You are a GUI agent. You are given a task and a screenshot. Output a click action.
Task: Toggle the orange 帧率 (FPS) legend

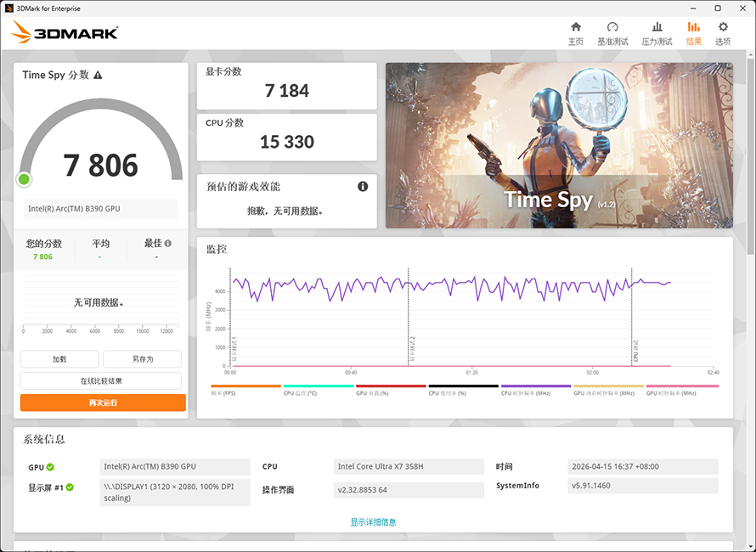pos(245,390)
